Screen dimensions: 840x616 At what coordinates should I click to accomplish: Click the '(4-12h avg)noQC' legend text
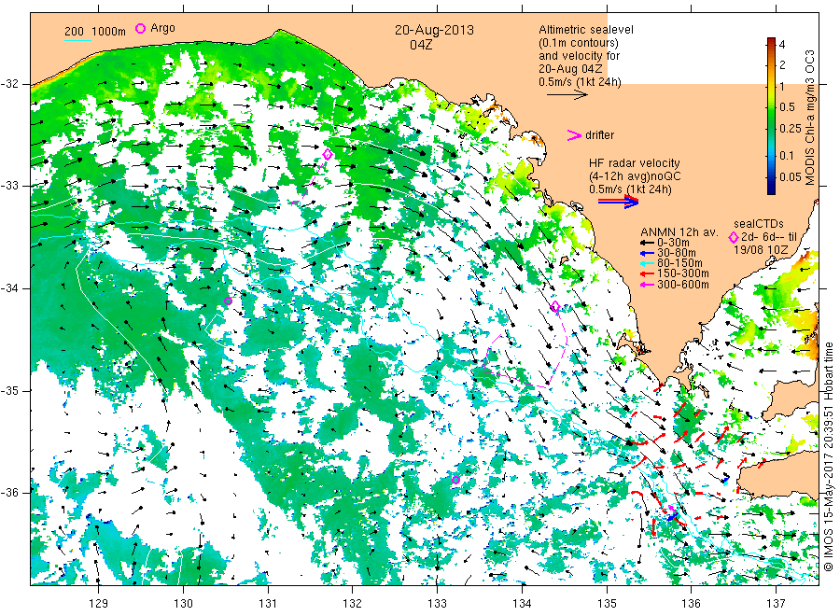point(635,176)
